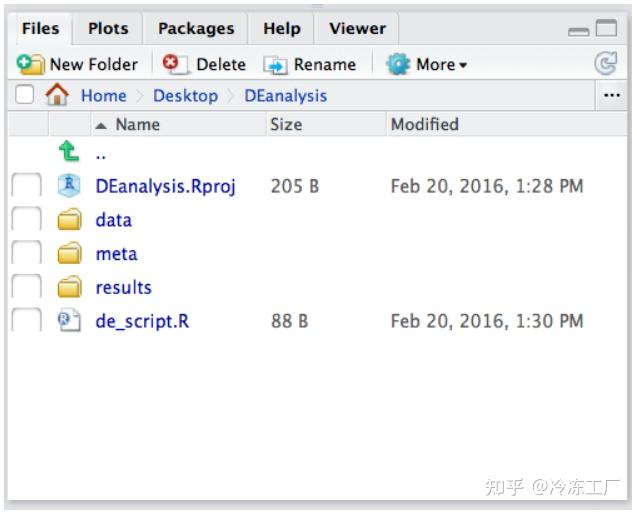The height and width of the screenshot is (513, 637).
Task: Go up to parent directory arrow
Action: click(x=68, y=152)
